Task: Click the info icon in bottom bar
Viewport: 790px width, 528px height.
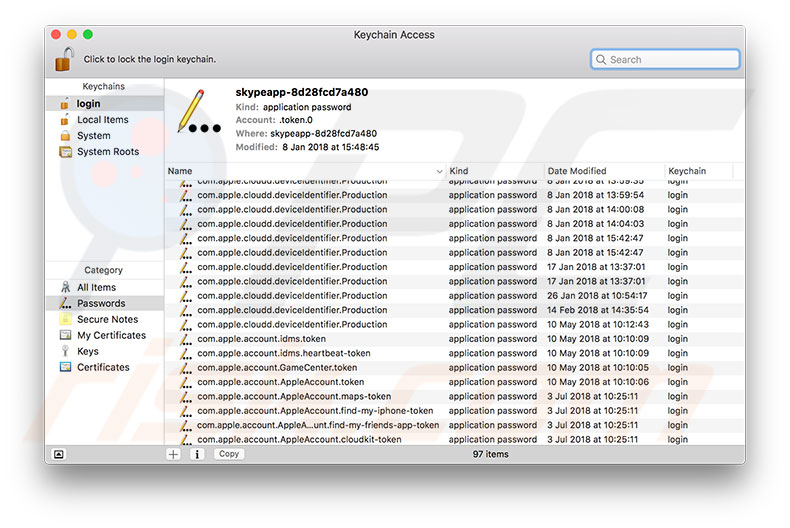Action: pyautogui.click(x=197, y=454)
